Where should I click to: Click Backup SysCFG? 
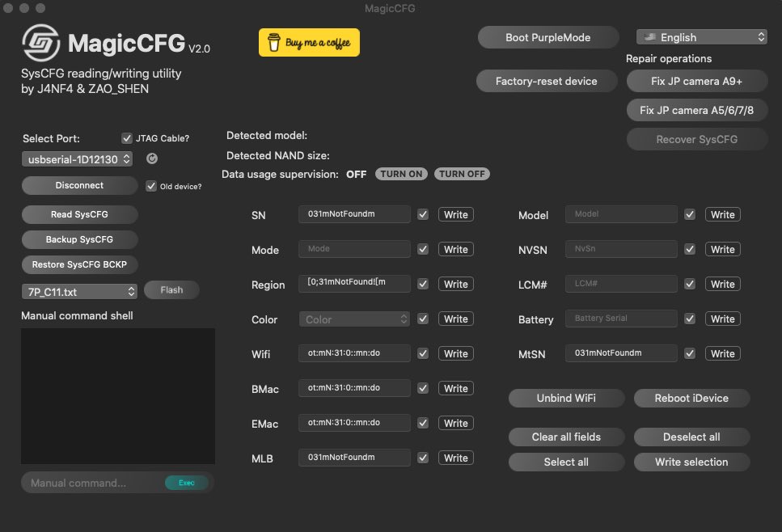click(x=79, y=239)
